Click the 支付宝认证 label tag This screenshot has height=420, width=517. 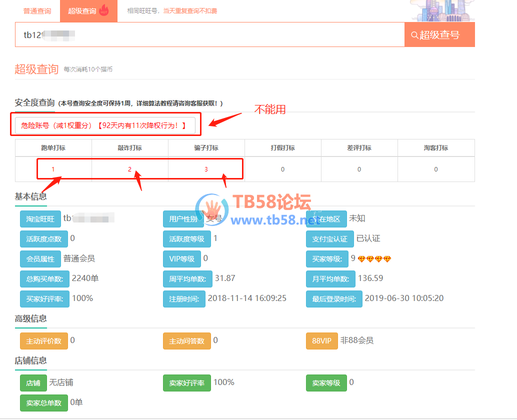click(x=326, y=239)
